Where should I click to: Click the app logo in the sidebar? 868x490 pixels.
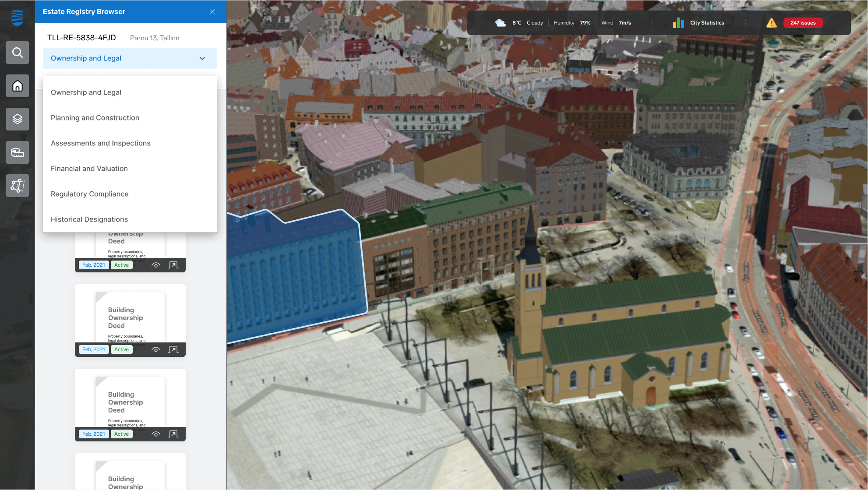(17, 18)
